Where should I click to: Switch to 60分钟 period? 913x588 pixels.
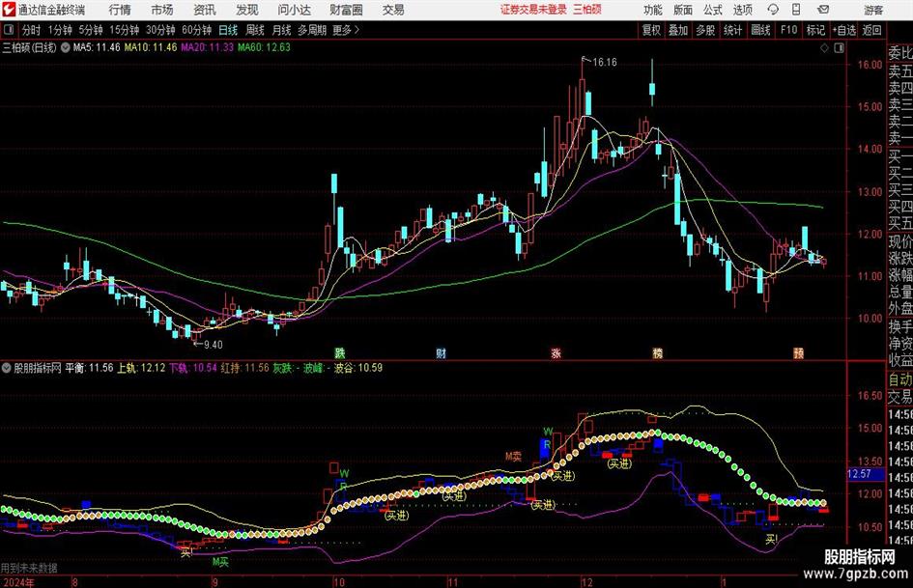pos(197,30)
